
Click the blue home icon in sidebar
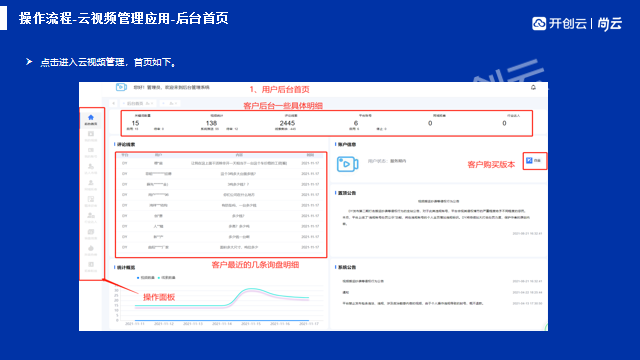click(x=91, y=117)
